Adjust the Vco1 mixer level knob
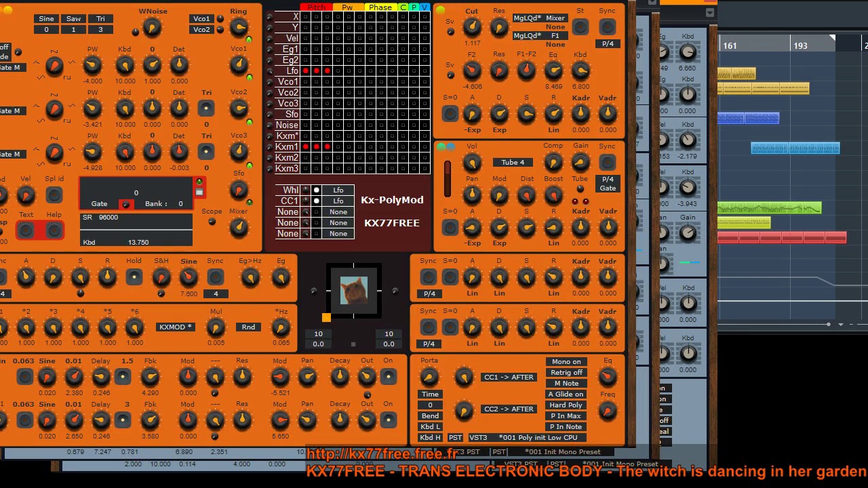Viewport: 868px width, 488px height. click(239, 65)
